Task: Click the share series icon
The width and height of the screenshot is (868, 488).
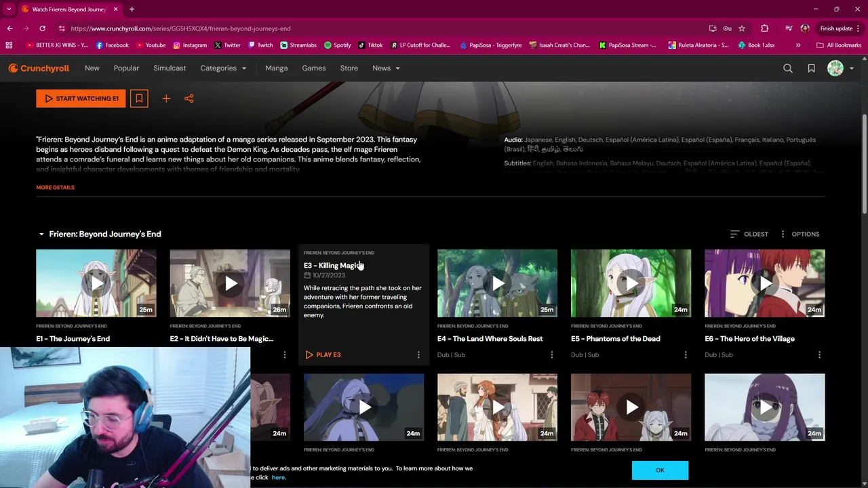Action: click(189, 98)
